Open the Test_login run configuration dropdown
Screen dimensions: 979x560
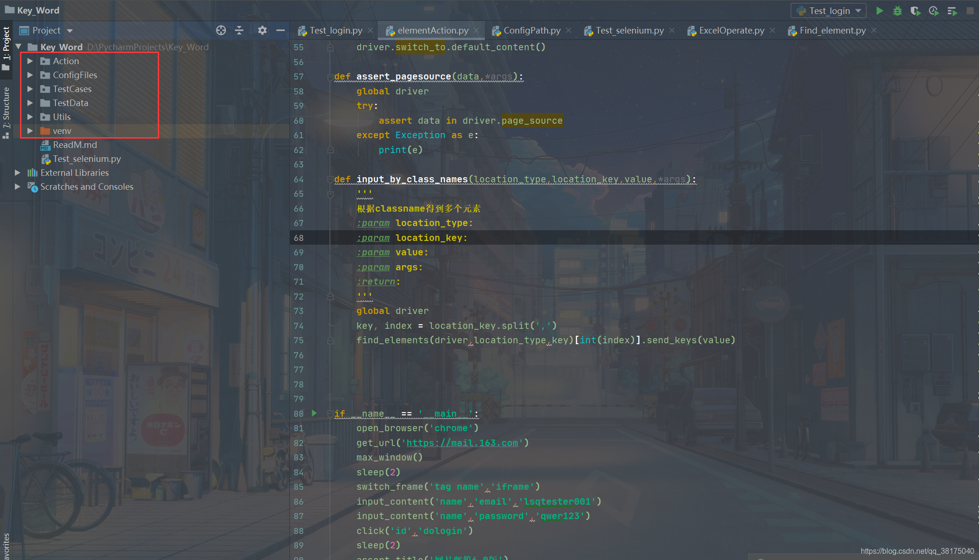pos(829,11)
